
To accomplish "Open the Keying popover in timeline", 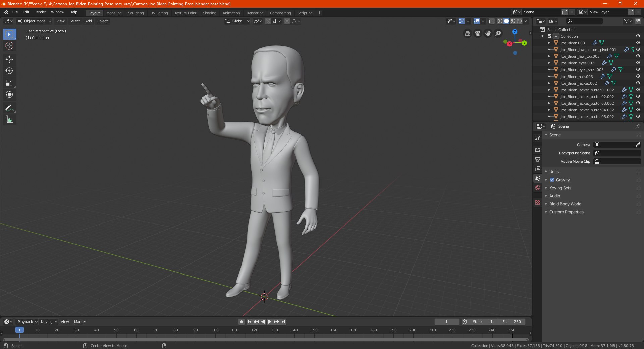I will (x=49, y=322).
